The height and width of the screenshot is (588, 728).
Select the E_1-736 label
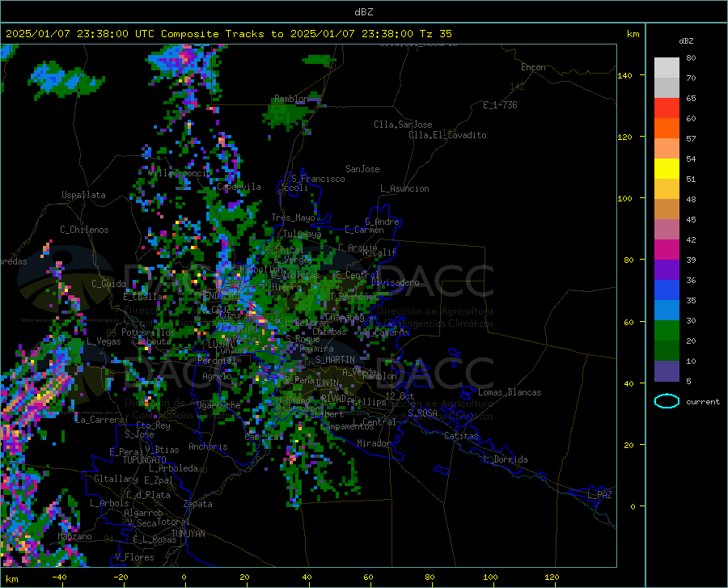tap(500, 105)
